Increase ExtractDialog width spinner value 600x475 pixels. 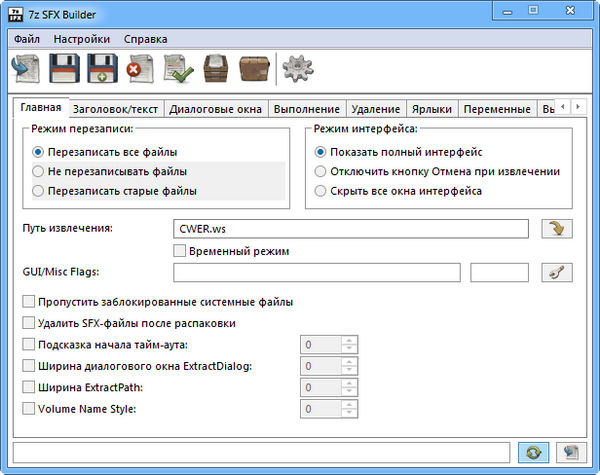pyautogui.click(x=349, y=362)
